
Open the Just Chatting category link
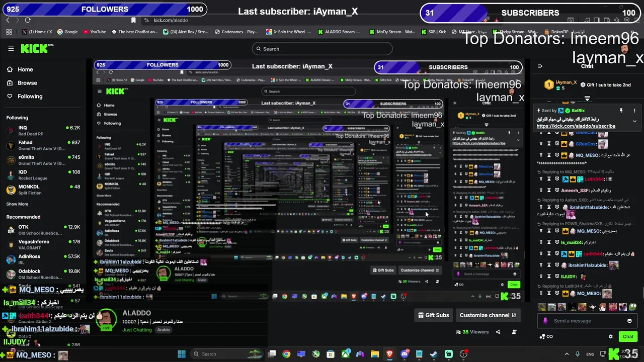point(137,330)
